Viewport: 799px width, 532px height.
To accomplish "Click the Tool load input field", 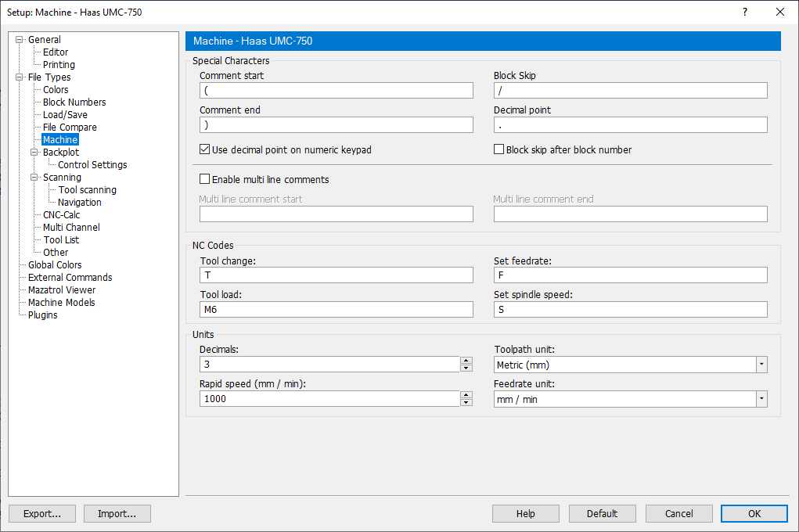I will 337,310.
